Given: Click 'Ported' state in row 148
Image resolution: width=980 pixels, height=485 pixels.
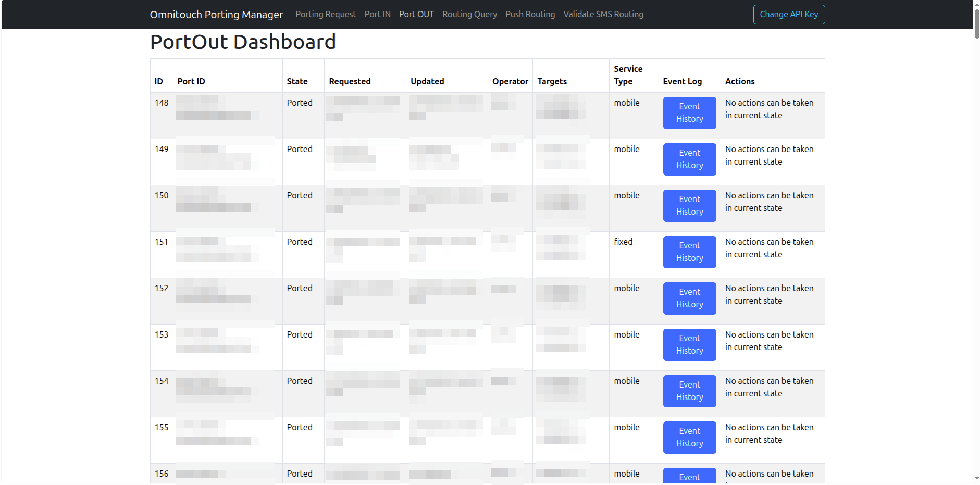Looking at the screenshot, I should click(300, 103).
